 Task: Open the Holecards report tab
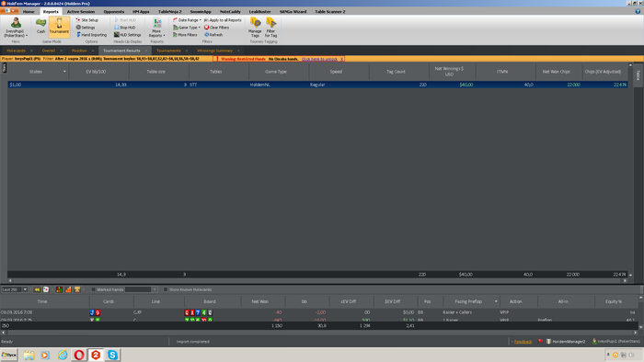(x=16, y=51)
